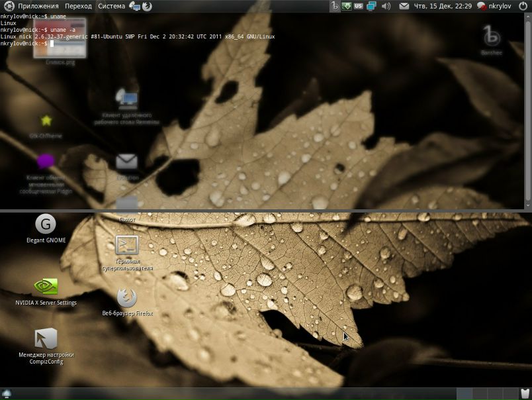532x400 pixels.
Task: Launch Firefox web browser from the desktop
Action: [127, 297]
